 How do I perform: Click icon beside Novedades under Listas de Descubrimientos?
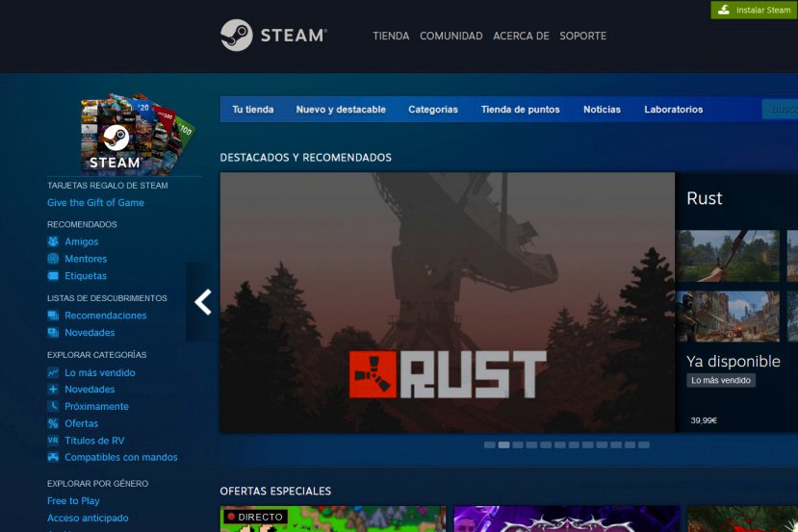click(53, 333)
